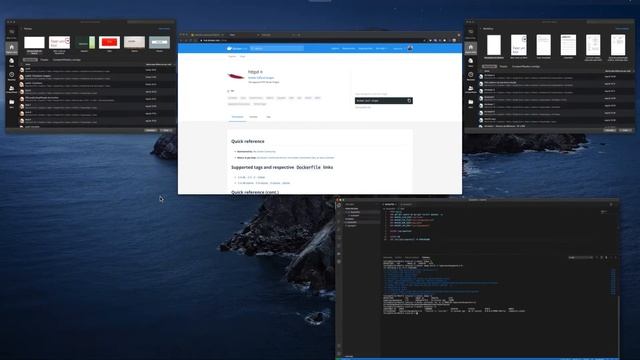Open the Shared icon in PowerPoint sidebar
The image size is (640, 360).
coord(11,89)
